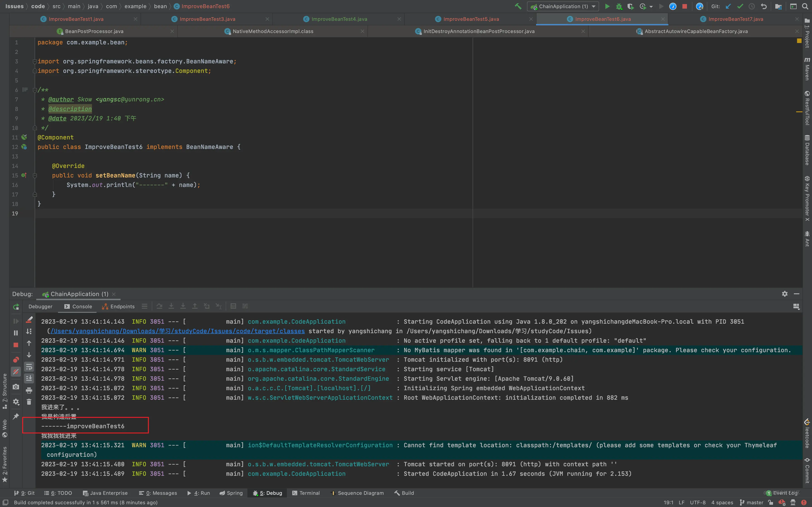Viewport: 812px width, 507px height.
Task: Run with Coverage using the shield icon
Action: [x=631, y=6]
